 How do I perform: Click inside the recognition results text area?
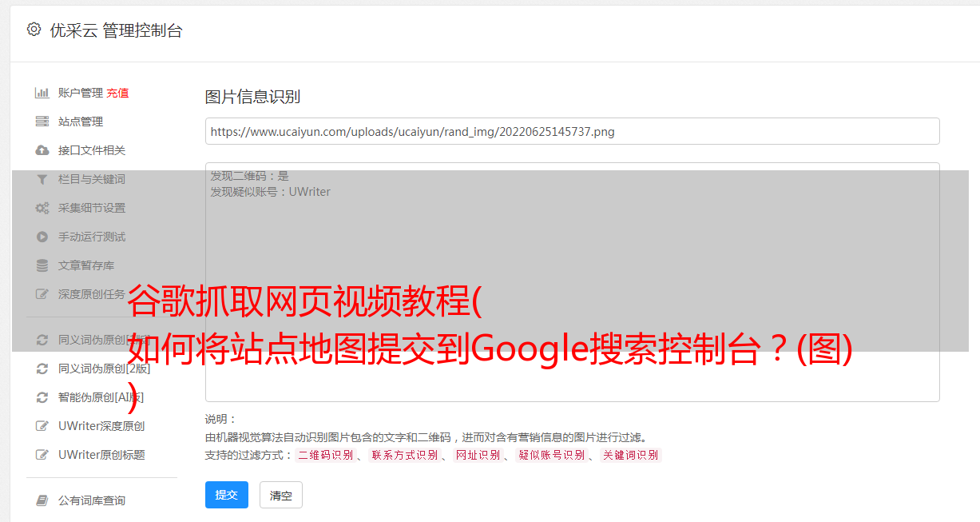click(572, 281)
